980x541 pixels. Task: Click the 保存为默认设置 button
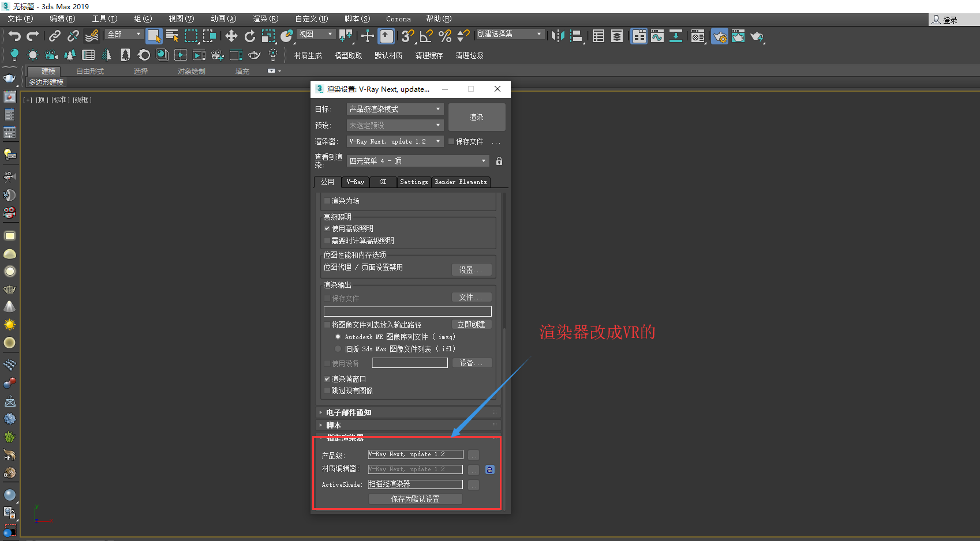click(x=415, y=499)
